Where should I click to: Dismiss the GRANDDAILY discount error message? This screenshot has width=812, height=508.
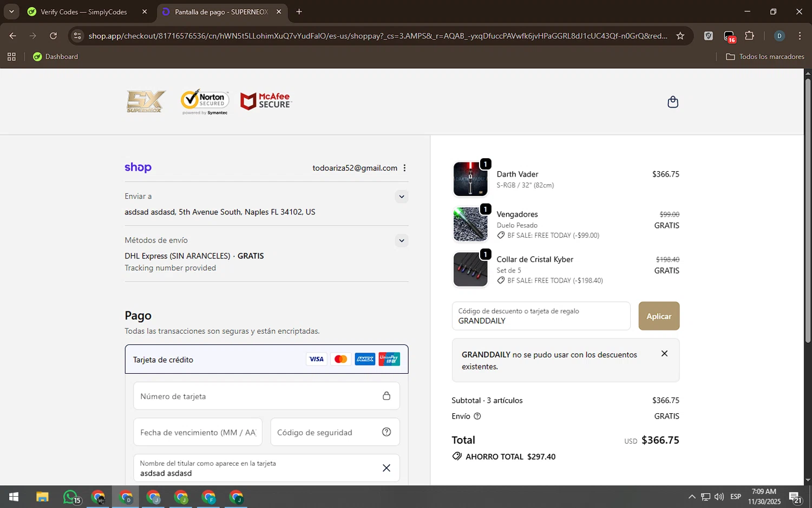click(664, 354)
